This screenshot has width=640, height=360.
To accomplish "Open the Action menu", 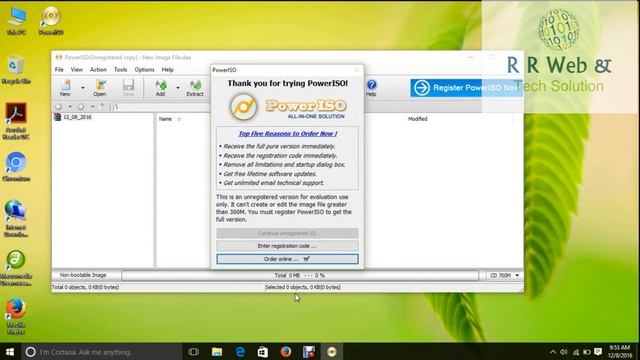I will coord(98,70).
